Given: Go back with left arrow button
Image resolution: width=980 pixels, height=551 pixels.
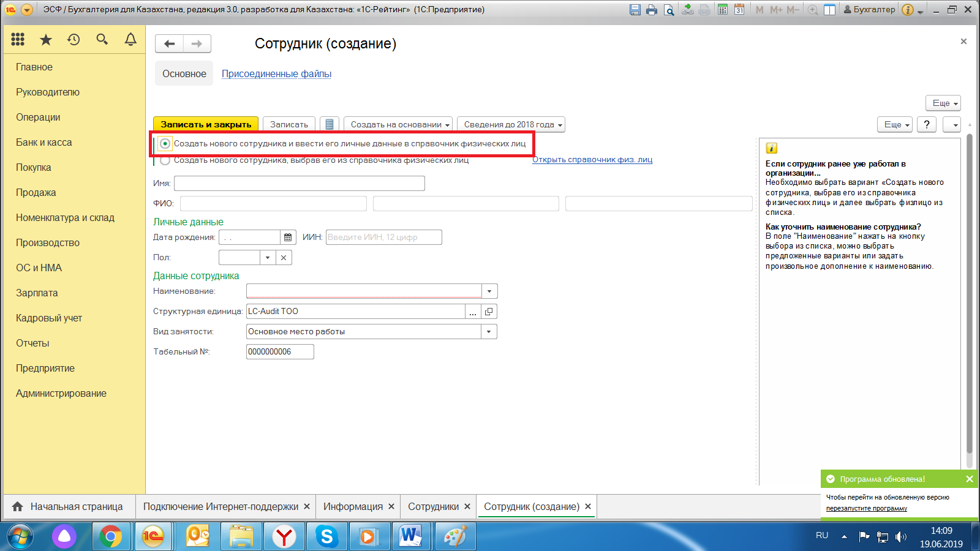Looking at the screenshot, I should 170,43.
